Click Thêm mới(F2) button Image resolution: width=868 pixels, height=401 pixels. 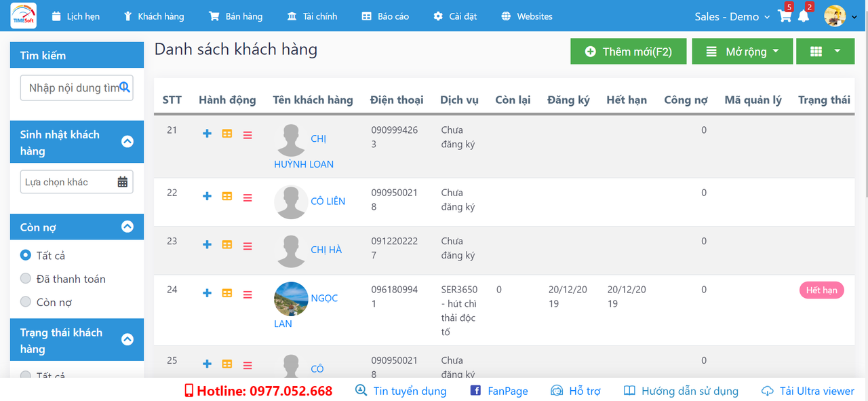[629, 52]
